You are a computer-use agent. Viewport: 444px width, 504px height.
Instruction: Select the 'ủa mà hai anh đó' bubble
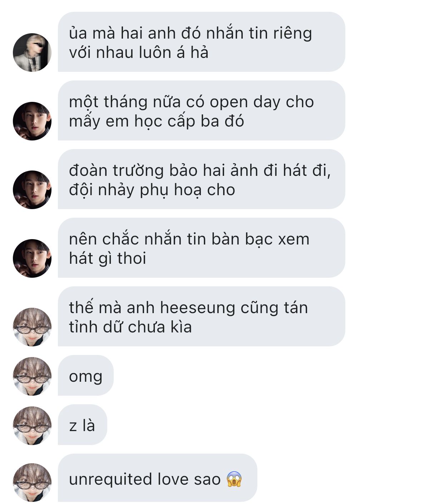point(202,42)
